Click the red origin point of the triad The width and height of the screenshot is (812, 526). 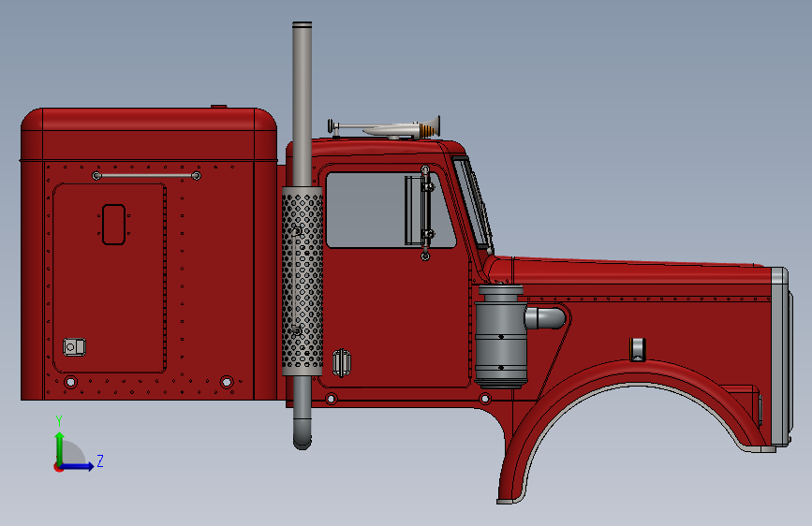(58, 467)
